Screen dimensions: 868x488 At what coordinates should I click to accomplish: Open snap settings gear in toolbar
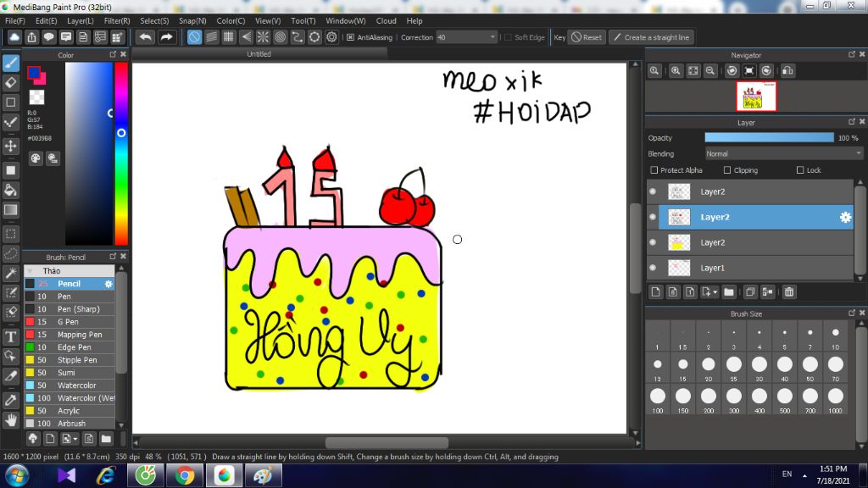click(331, 37)
